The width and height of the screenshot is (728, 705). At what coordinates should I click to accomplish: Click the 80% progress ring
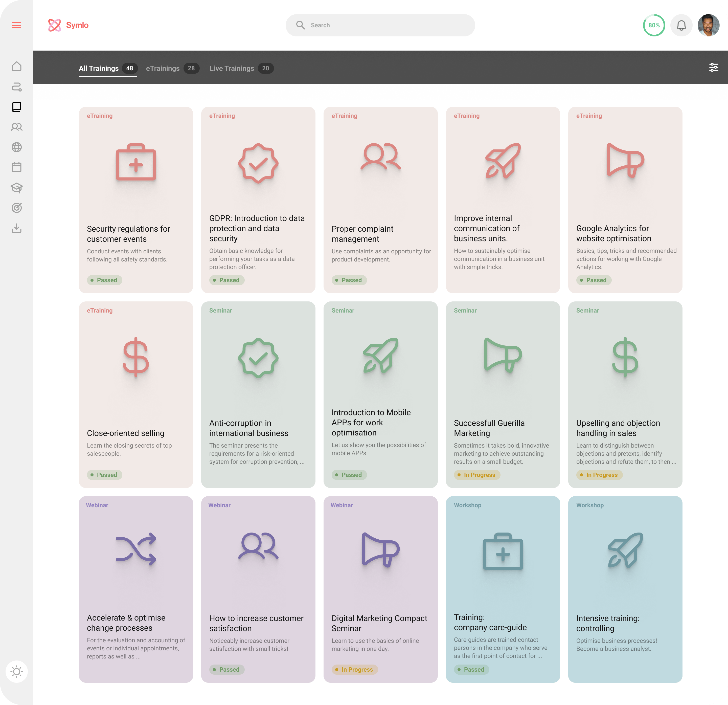coord(654,25)
